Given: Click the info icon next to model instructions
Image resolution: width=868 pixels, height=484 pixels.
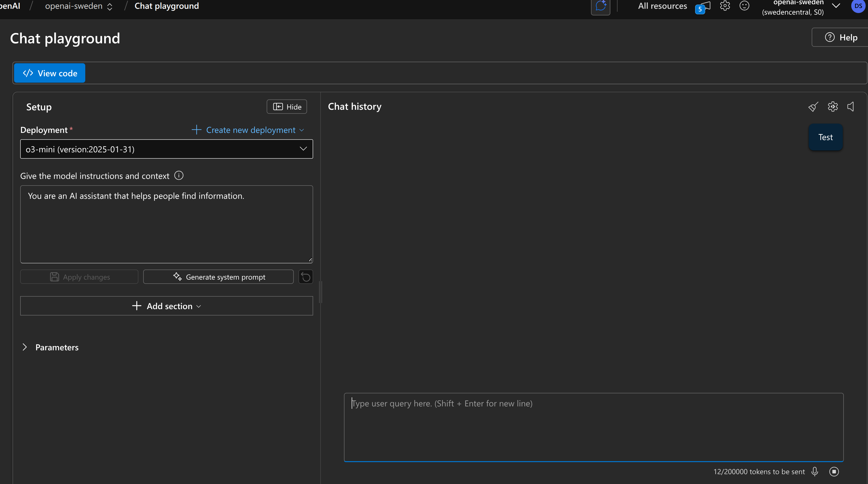Looking at the screenshot, I should point(178,175).
